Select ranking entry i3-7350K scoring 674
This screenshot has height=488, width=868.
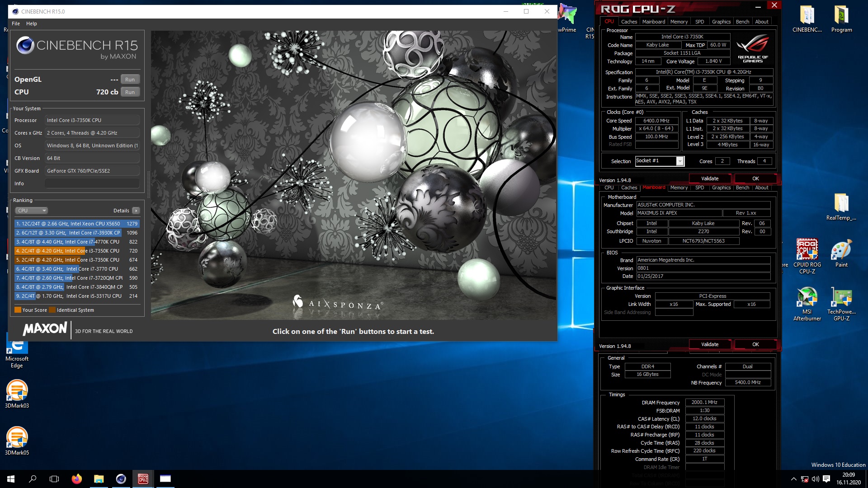pyautogui.click(x=77, y=260)
